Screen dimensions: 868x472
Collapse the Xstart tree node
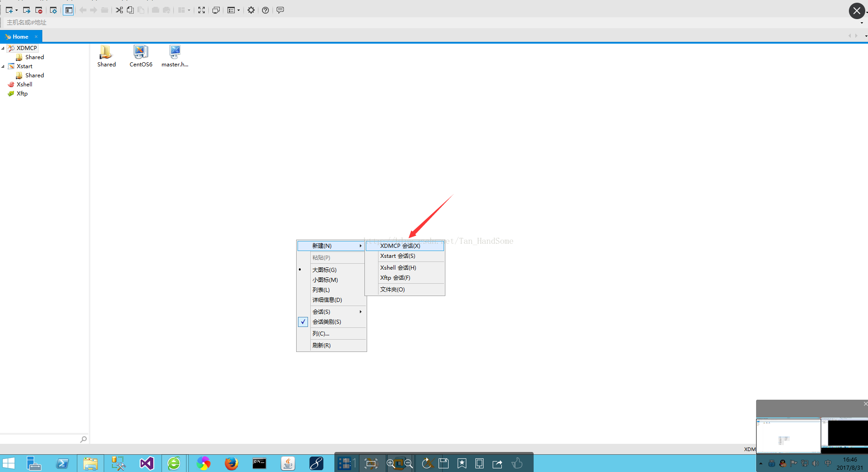pyautogui.click(x=3, y=66)
